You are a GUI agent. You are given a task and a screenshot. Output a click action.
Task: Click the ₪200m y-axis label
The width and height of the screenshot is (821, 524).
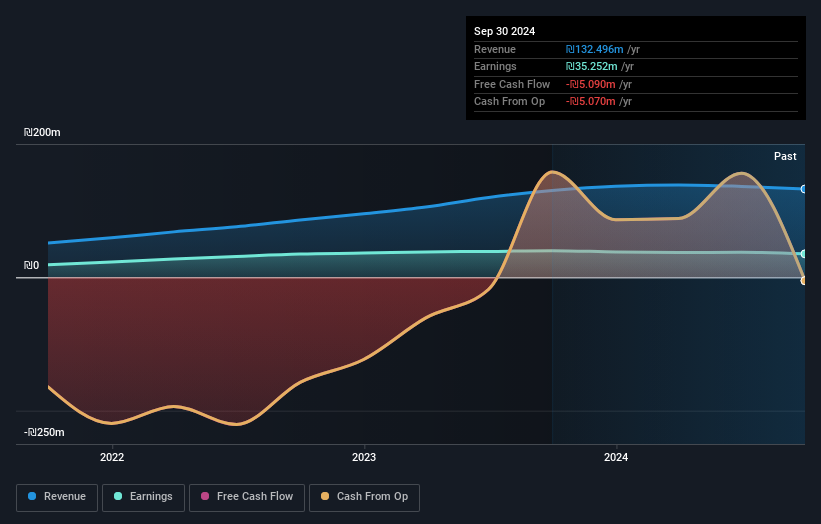tap(42, 132)
